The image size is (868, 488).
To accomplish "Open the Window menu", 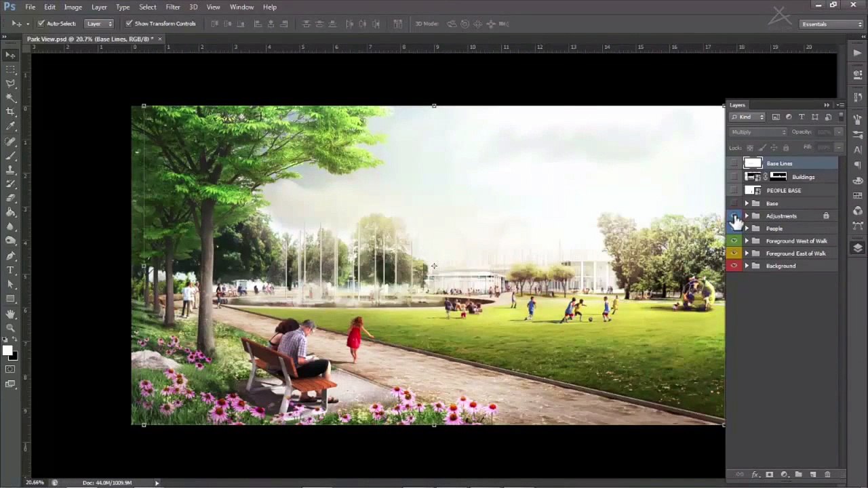I will (241, 7).
